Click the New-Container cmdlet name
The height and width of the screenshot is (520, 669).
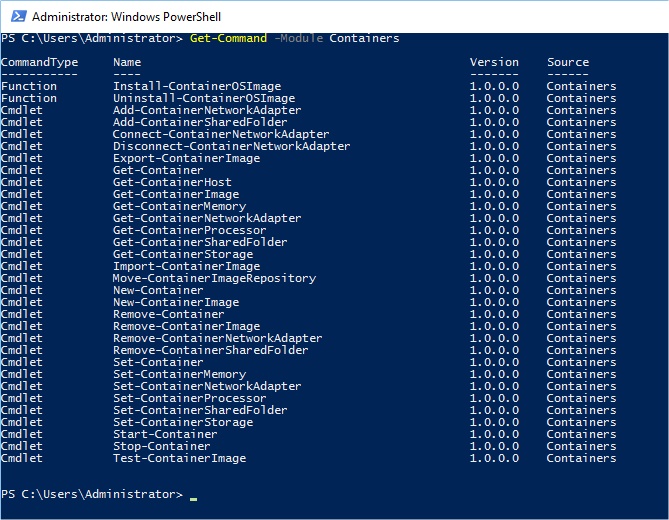point(158,290)
